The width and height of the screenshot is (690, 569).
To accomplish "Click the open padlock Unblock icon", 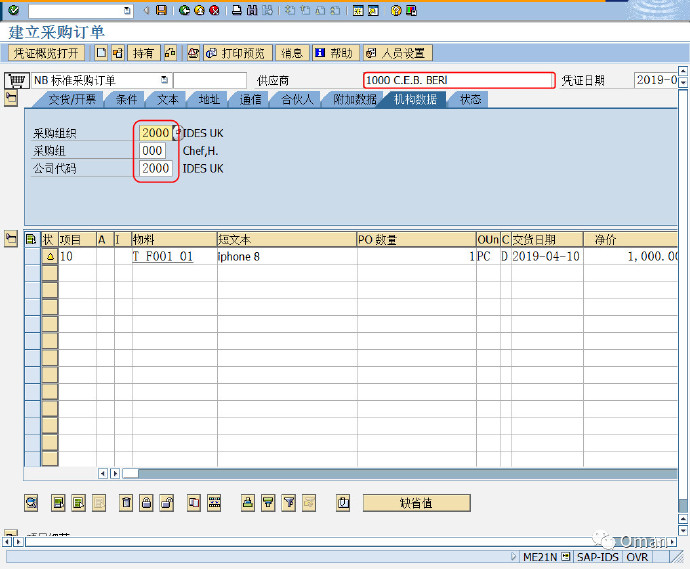I will pyautogui.click(x=167, y=503).
